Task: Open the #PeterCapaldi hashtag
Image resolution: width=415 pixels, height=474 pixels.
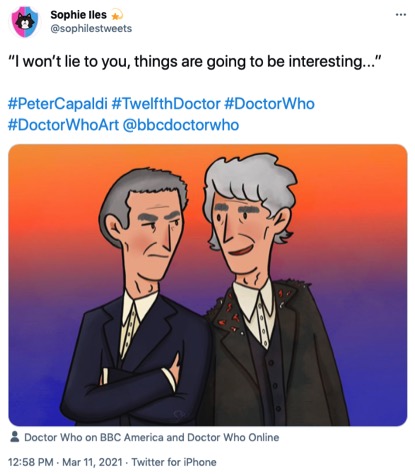Action: pyautogui.click(x=57, y=104)
